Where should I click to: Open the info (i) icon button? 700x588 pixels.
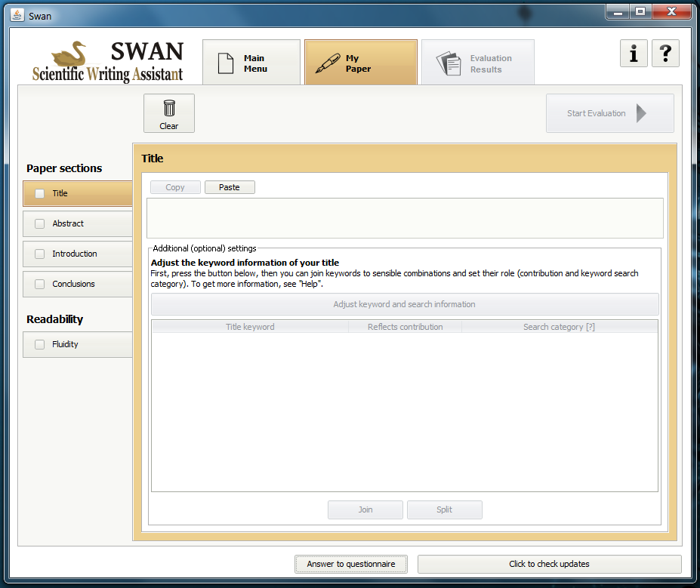pyautogui.click(x=634, y=54)
